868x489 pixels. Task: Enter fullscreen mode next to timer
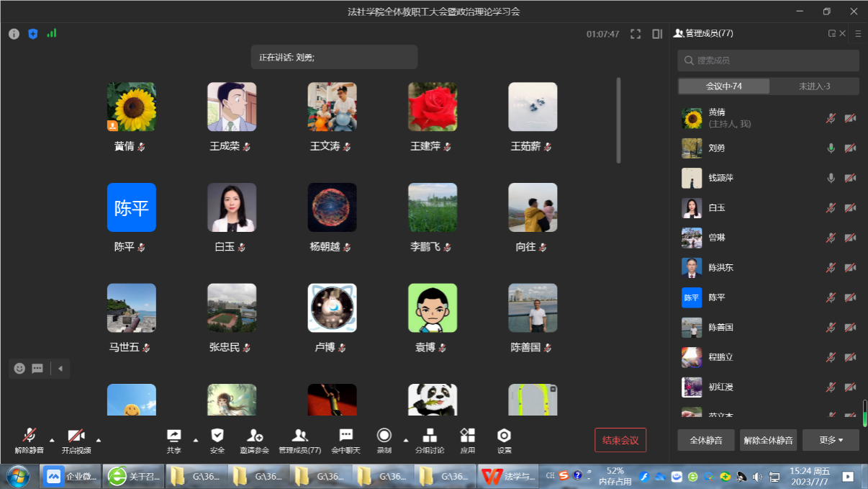click(x=636, y=34)
